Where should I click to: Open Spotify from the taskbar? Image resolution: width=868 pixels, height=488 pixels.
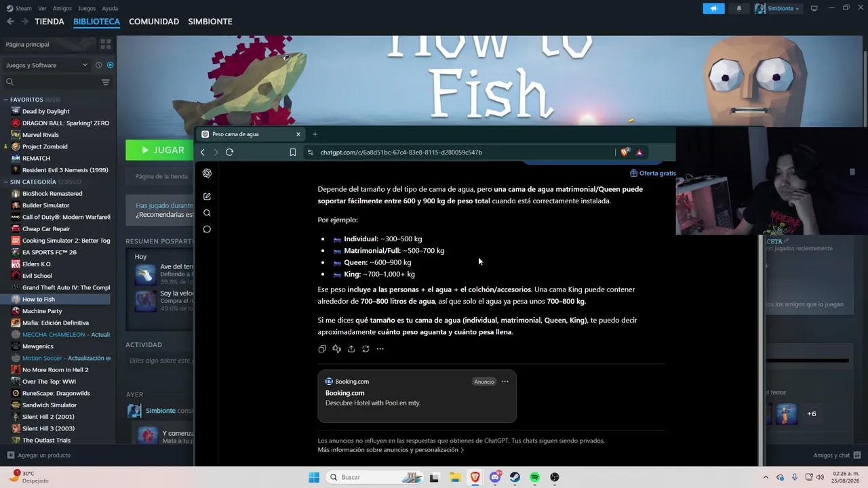click(x=534, y=477)
